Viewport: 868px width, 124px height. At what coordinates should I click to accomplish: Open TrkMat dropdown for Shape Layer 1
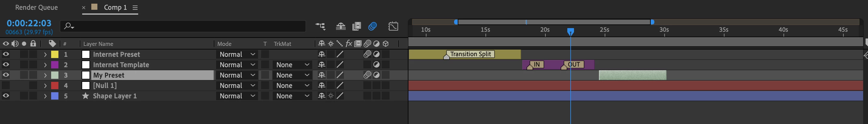point(292,96)
